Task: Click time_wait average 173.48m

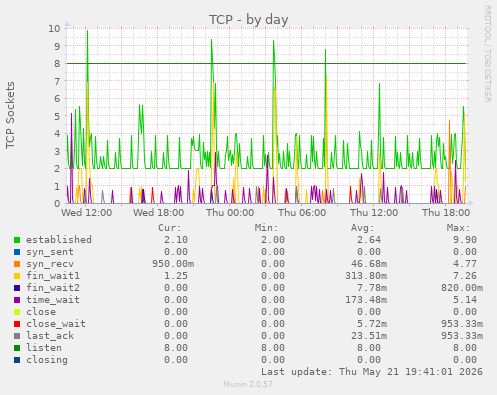Action: pos(366,300)
